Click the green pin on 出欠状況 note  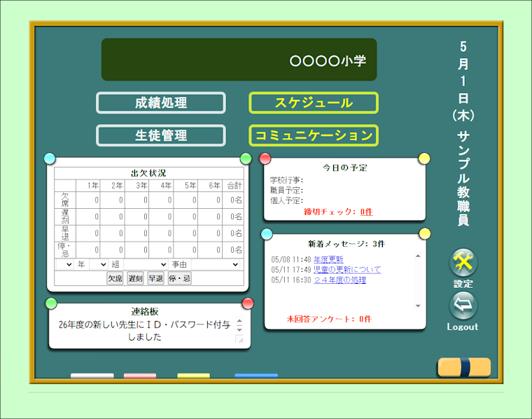246,158
